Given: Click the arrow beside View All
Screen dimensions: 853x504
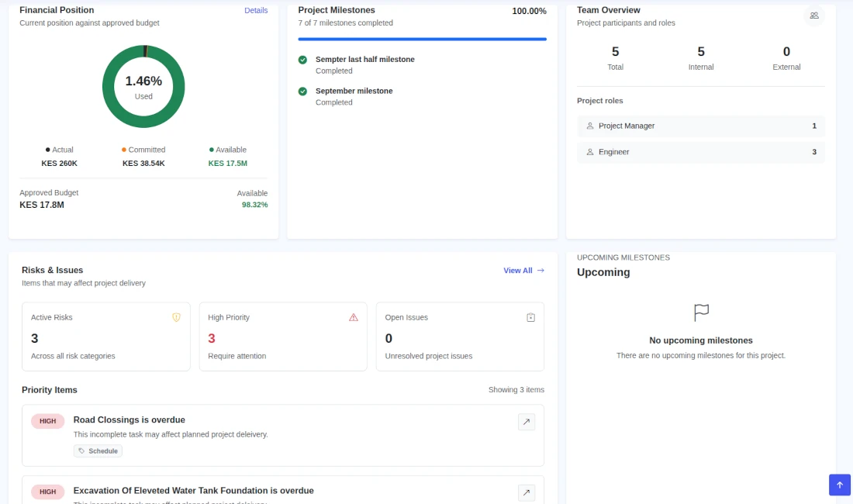Looking at the screenshot, I should pos(540,270).
